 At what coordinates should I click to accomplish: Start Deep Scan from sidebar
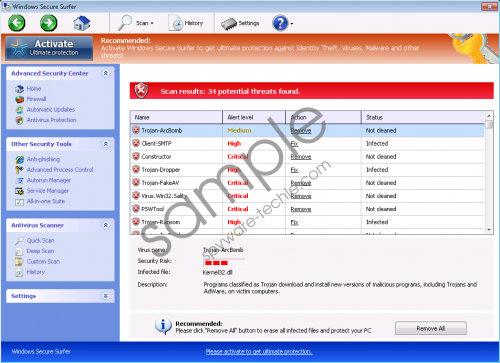[x=40, y=251]
